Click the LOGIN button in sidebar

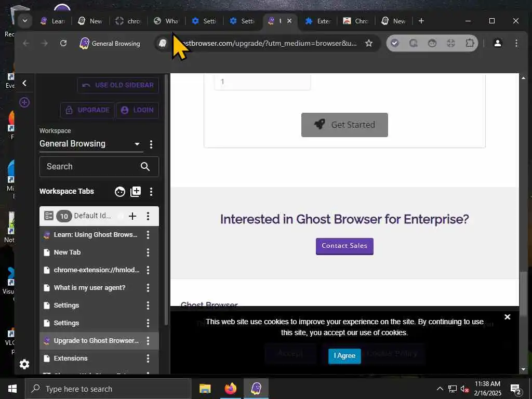[137, 110]
